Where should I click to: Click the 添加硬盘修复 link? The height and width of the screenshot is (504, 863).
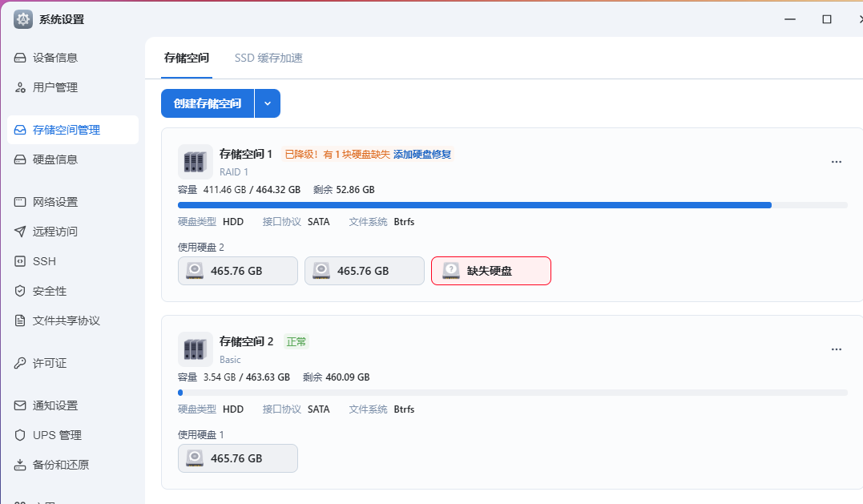(422, 155)
